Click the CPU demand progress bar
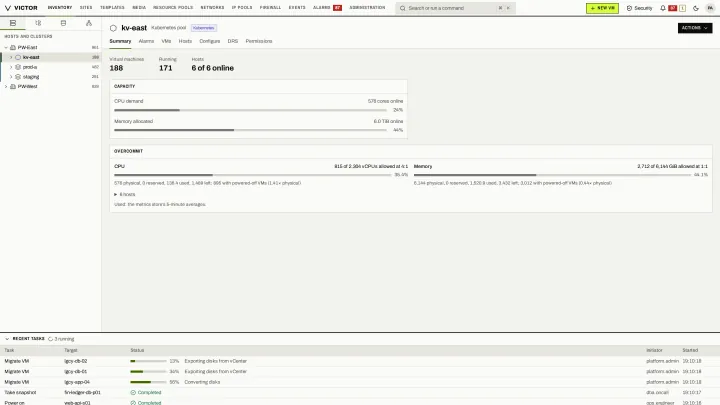The width and height of the screenshot is (720, 405). [250, 110]
